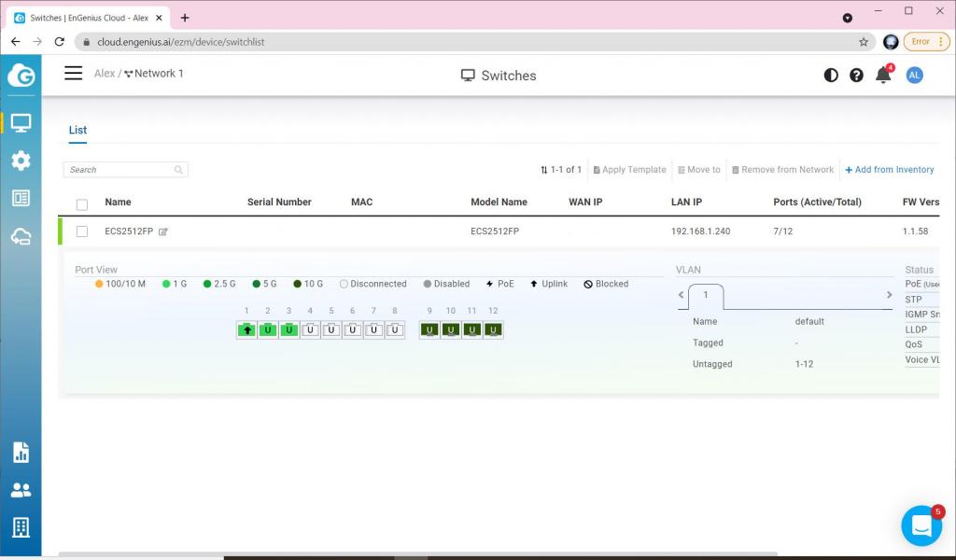The width and height of the screenshot is (956, 560).
Task: Switch to Switches EnGenius Cloud browser tab
Action: pyautogui.click(x=89, y=19)
